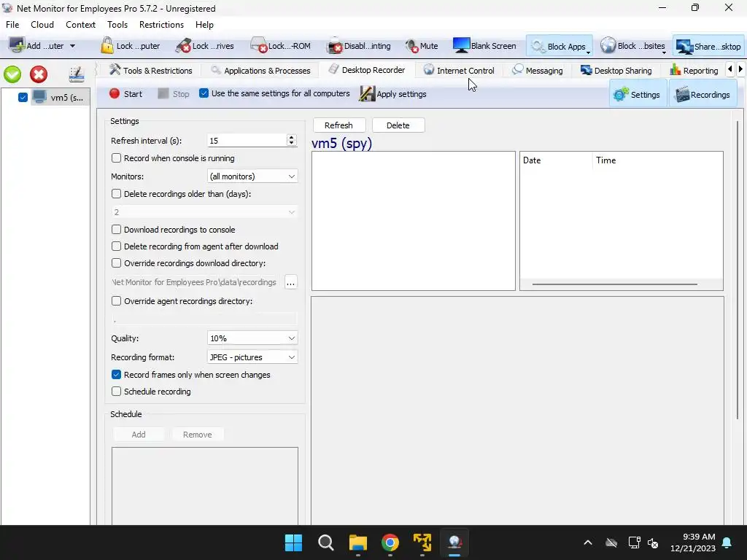This screenshot has height=560, width=747.
Task: Switch to Applications & Processes tab
Action: (260, 71)
